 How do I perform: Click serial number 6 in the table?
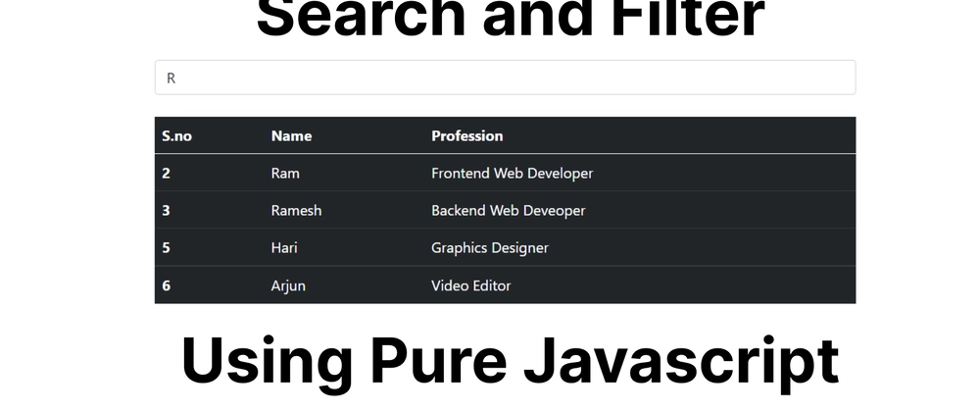click(x=166, y=285)
